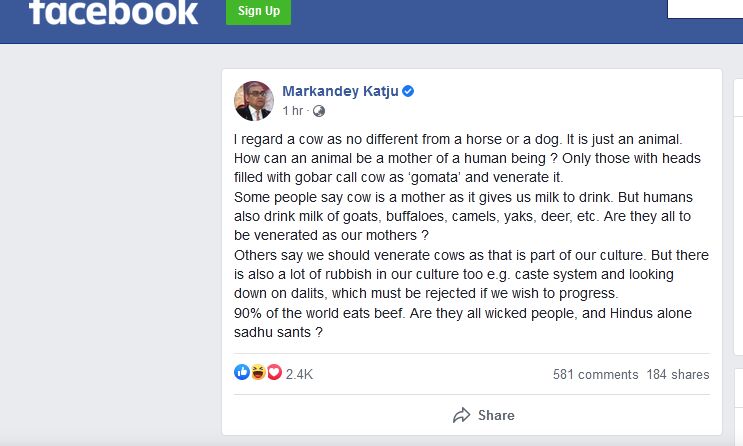This screenshot has width=743, height=446.
Task: Click the globe public-privacy icon
Action: click(x=319, y=110)
